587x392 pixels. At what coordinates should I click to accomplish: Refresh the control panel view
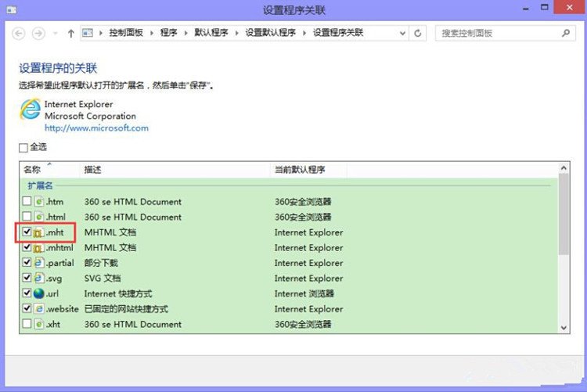coord(418,34)
